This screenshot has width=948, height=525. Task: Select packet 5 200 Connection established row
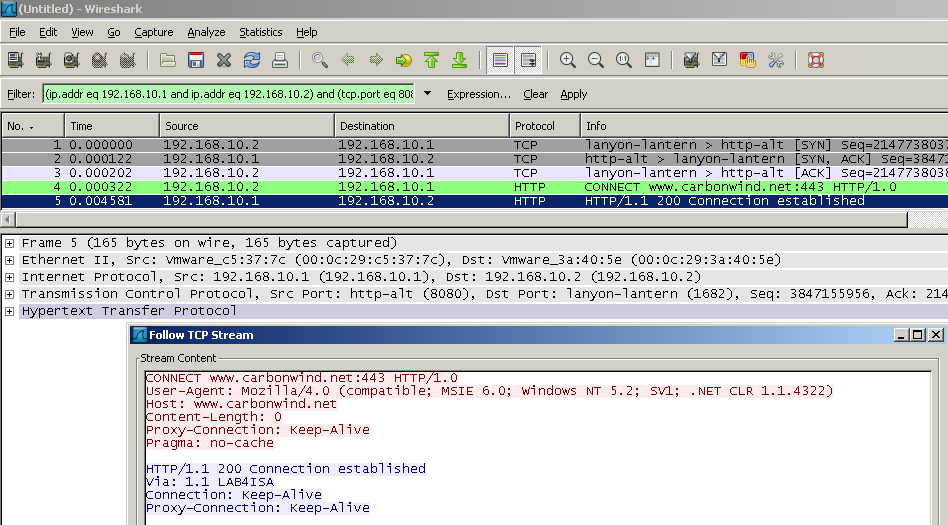[475, 201]
